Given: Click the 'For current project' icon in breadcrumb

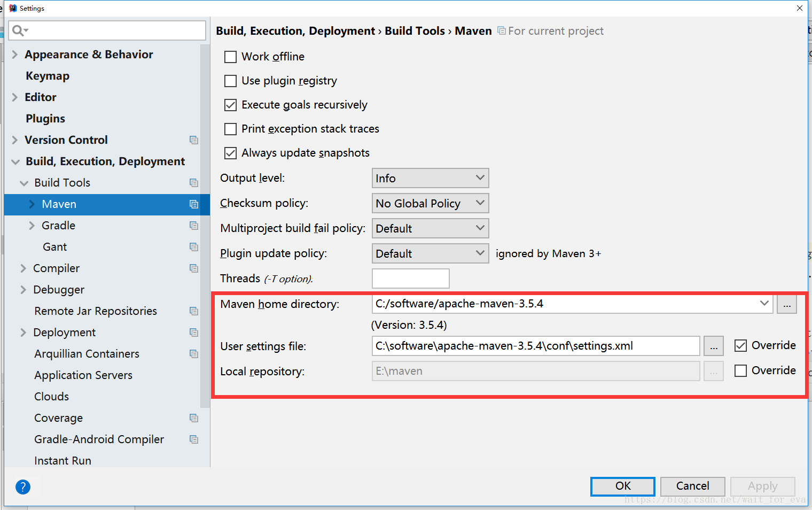Looking at the screenshot, I should (x=502, y=31).
